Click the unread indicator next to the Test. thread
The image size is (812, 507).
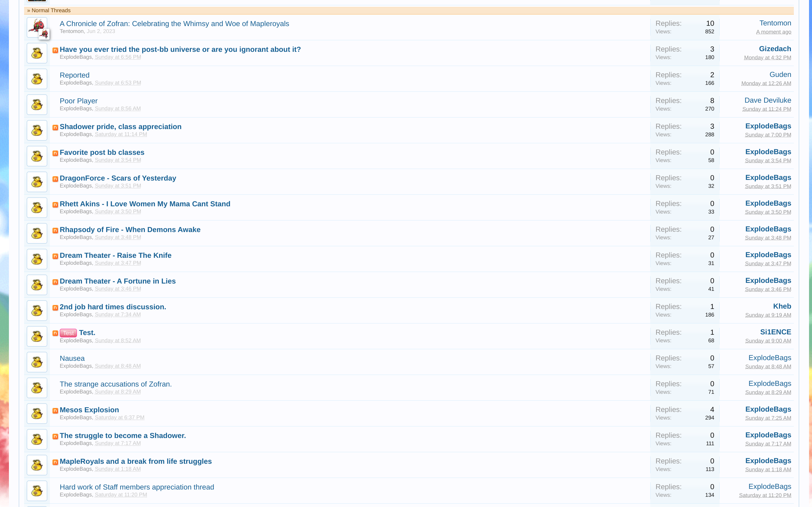point(55,333)
